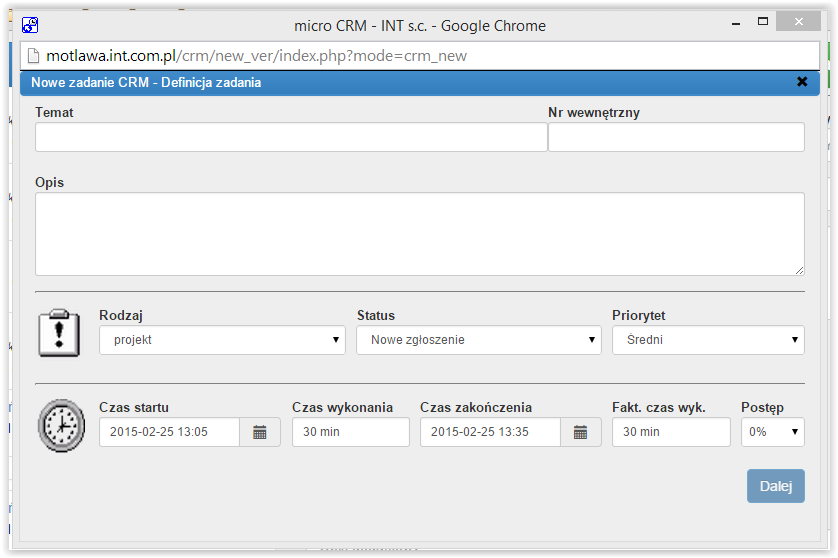Click the browser address bar URL

257,56
